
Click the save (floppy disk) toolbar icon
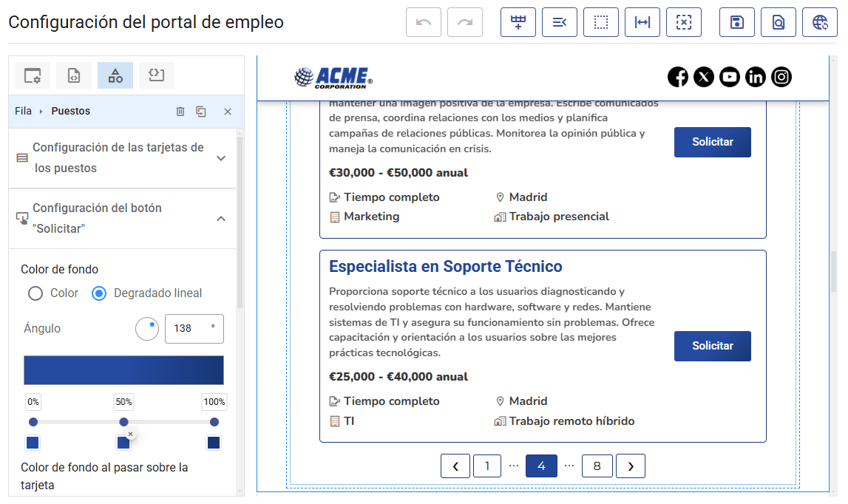click(x=736, y=22)
